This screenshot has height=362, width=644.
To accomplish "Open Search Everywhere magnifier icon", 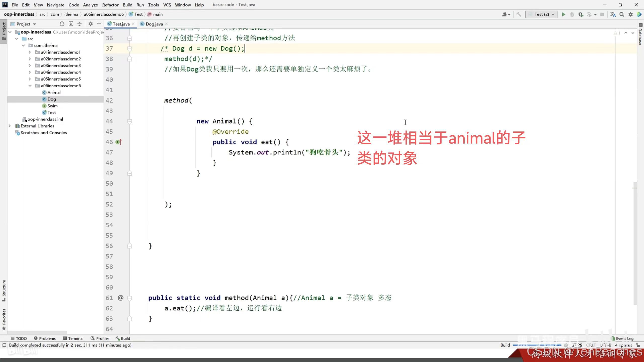I will [x=622, y=15].
